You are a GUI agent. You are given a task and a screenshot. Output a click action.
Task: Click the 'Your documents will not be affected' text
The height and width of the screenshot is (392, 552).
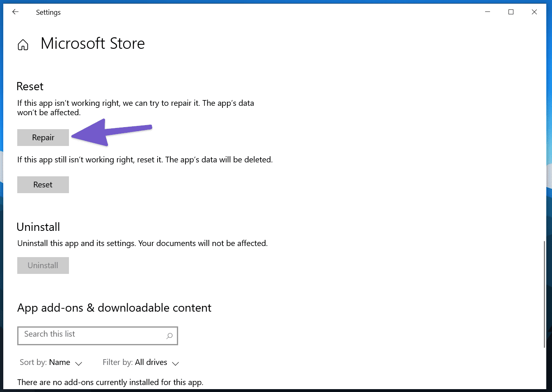(203, 243)
